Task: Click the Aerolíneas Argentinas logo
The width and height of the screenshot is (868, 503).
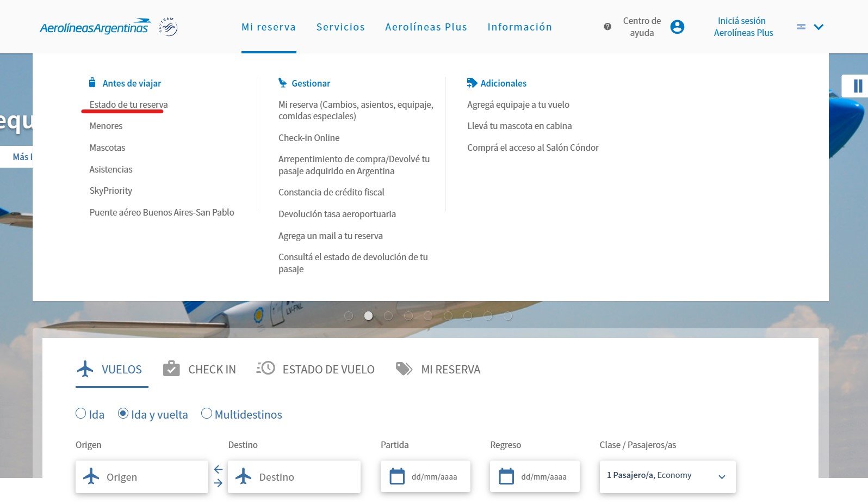Action: coord(95,27)
